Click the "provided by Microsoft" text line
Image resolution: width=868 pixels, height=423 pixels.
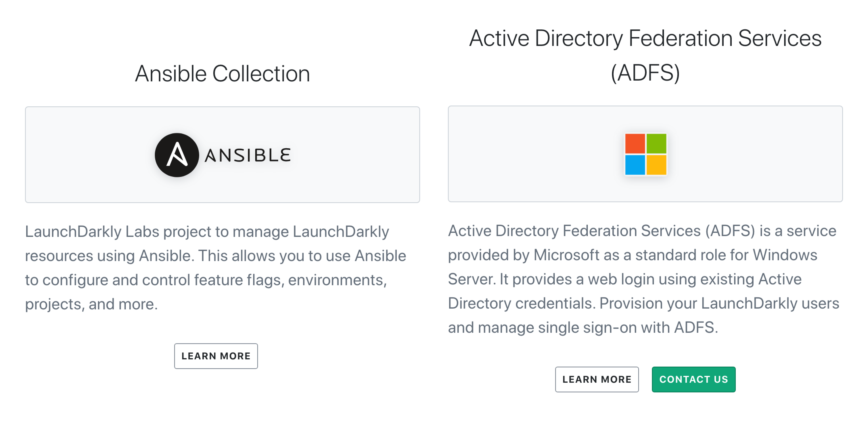(x=633, y=255)
